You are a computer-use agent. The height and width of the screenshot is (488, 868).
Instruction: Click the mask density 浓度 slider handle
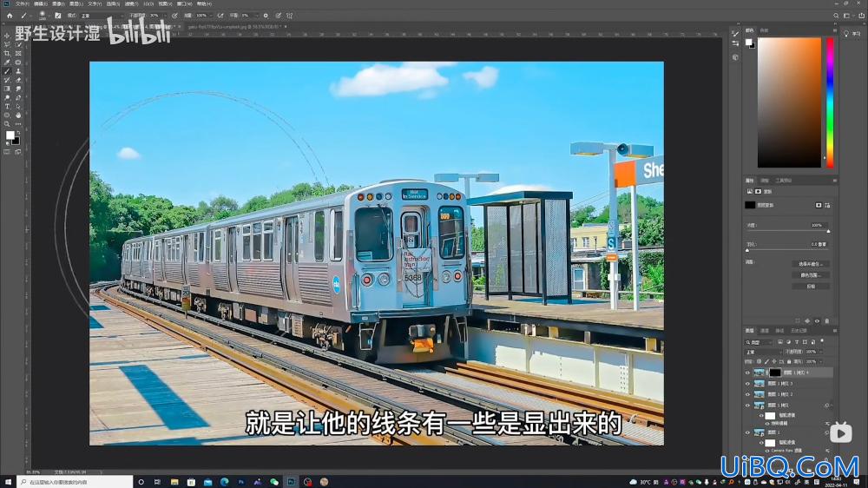828,232
